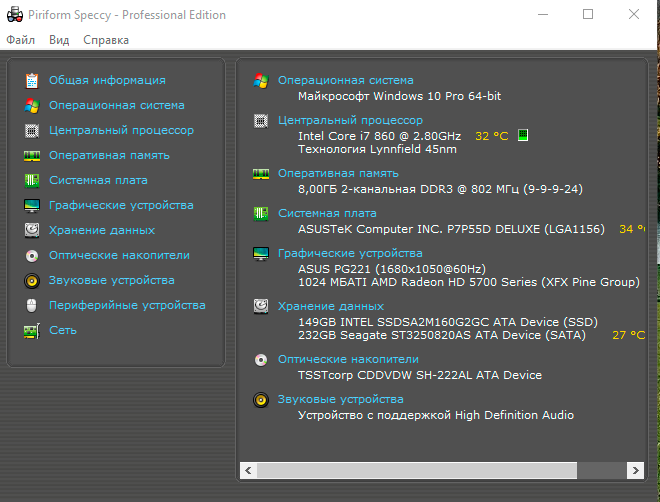Open Графические устройства in sidebar
Image resolution: width=660 pixels, height=502 pixels.
(x=121, y=205)
